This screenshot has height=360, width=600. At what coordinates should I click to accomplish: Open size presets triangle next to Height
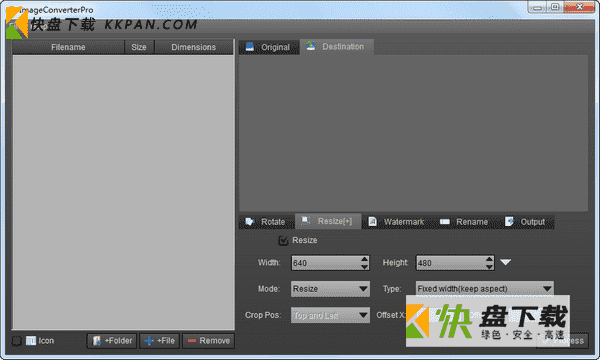point(505,262)
